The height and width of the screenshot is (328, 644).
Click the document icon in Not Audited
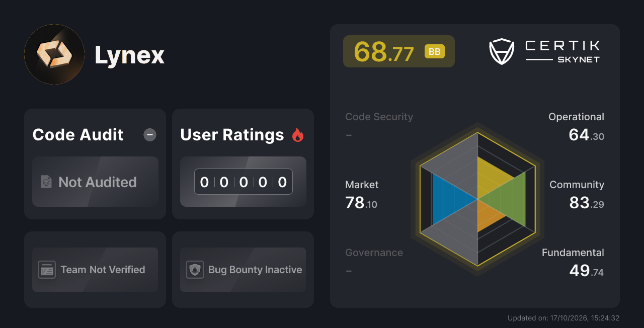click(x=46, y=182)
